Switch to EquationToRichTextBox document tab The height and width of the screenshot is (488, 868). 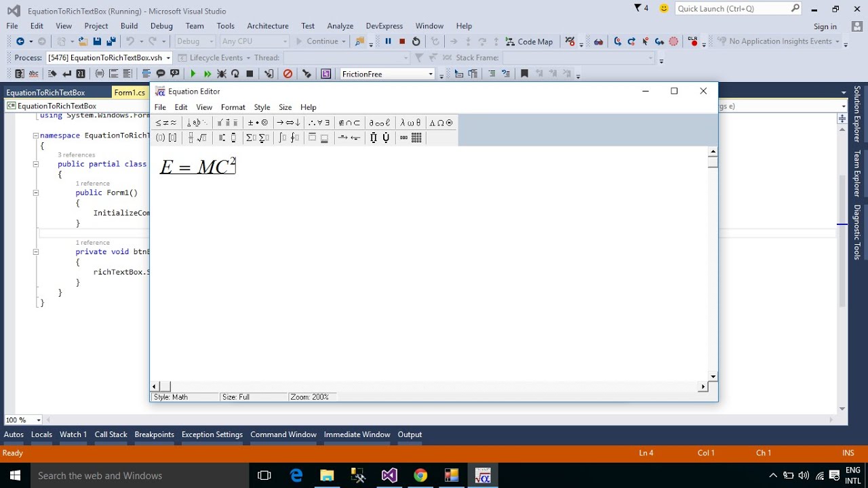45,93
